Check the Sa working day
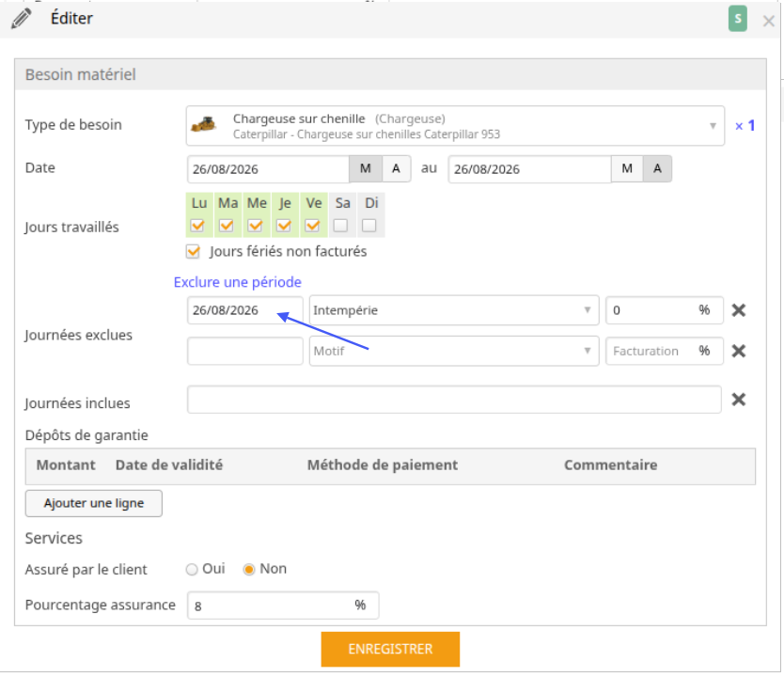 click(340, 226)
